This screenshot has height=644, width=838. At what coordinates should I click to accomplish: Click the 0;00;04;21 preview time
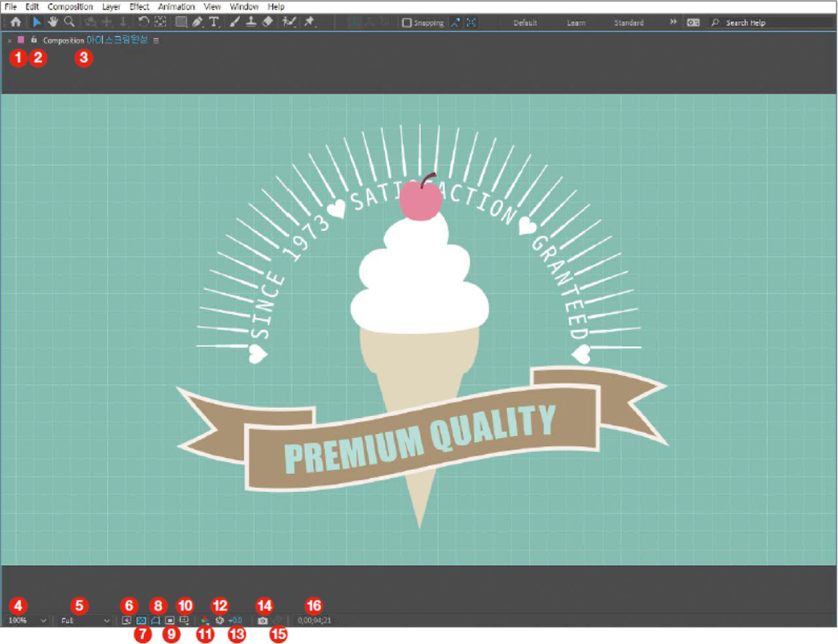pyautogui.click(x=314, y=621)
